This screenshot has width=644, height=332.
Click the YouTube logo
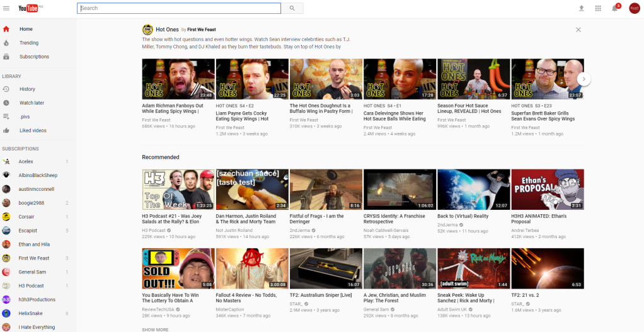pyautogui.click(x=29, y=8)
